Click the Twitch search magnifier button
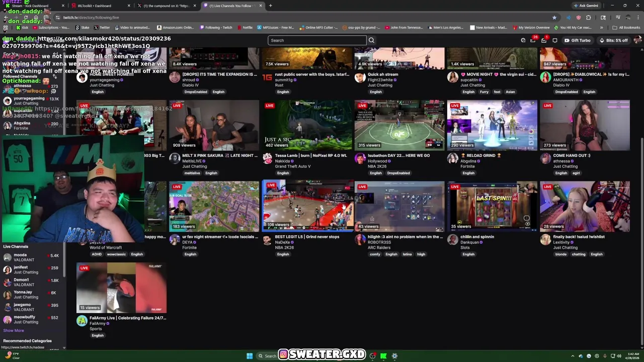The image size is (644, 362). click(371, 40)
